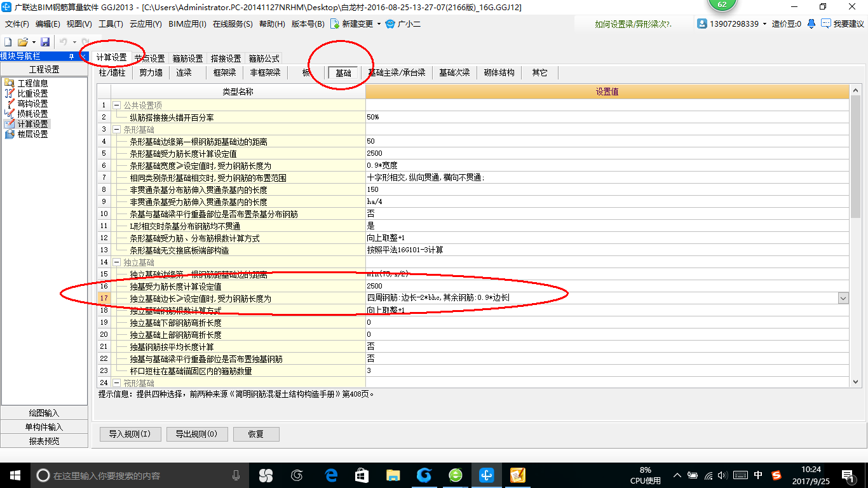Open the 在线服务(S) menu
868x488 pixels.
(233, 24)
